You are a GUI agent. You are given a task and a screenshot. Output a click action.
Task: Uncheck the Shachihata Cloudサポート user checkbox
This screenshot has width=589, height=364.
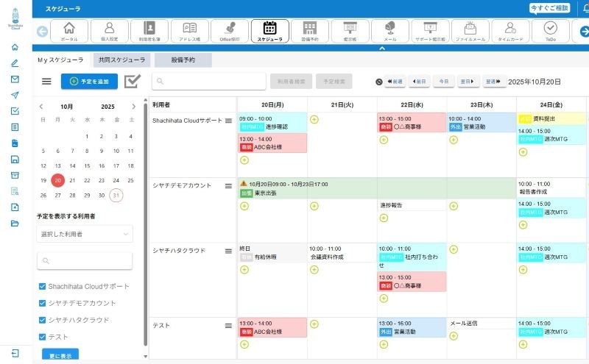(42, 286)
